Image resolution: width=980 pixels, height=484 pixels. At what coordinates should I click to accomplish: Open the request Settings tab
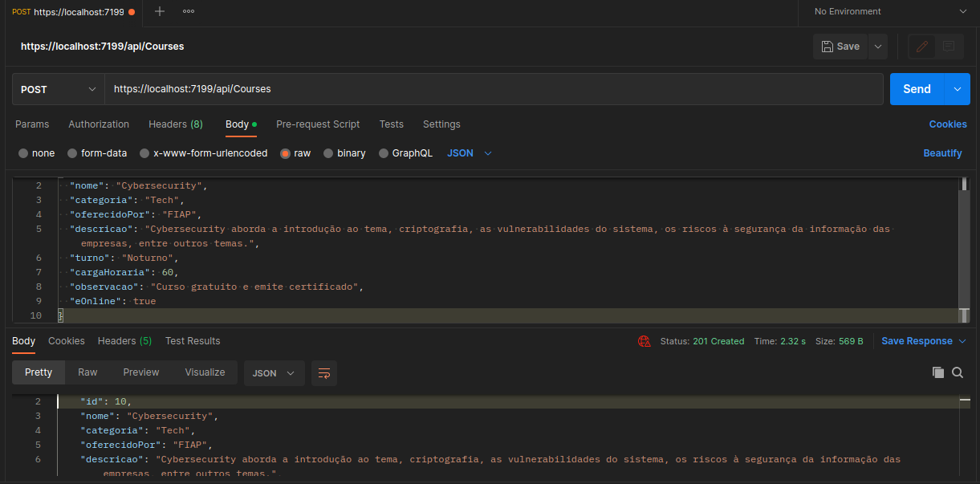[x=441, y=124]
